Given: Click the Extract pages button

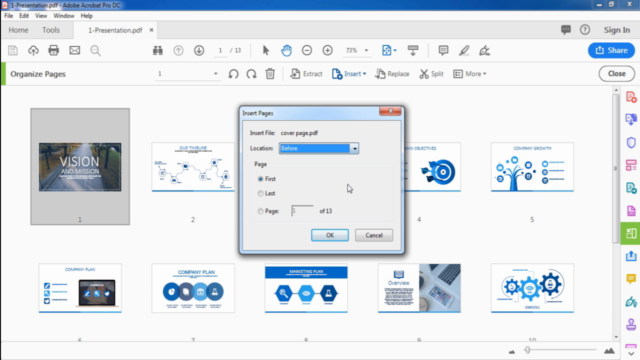Looking at the screenshot, I should tap(306, 74).
